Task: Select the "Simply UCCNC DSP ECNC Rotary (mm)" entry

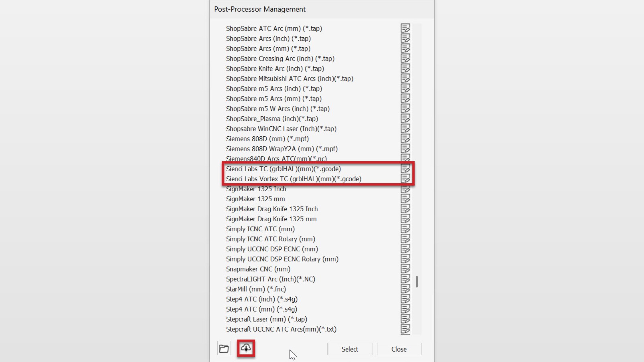Action: point(282,259)
